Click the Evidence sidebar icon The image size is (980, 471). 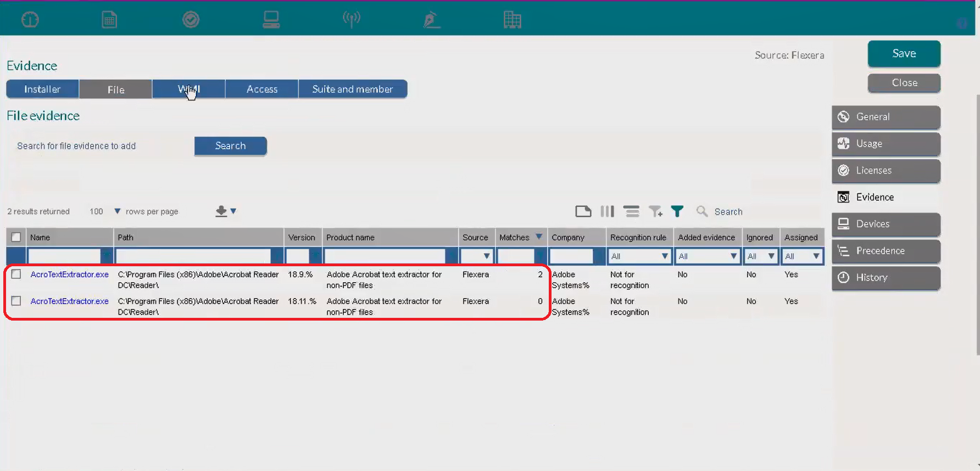click(844, 197)
